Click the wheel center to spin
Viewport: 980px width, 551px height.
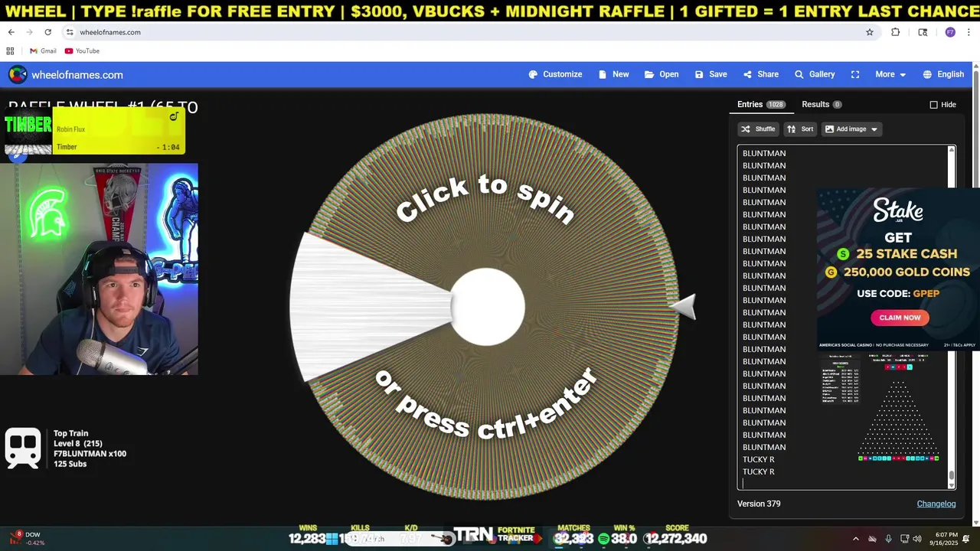click(487, 307)
